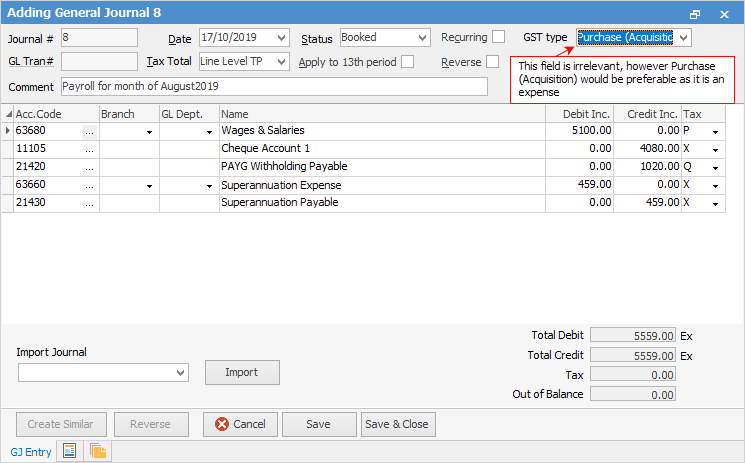The image size is (745, 463).
Task: Open the Import Journal dropdown list
Action: tap(180, 372)
